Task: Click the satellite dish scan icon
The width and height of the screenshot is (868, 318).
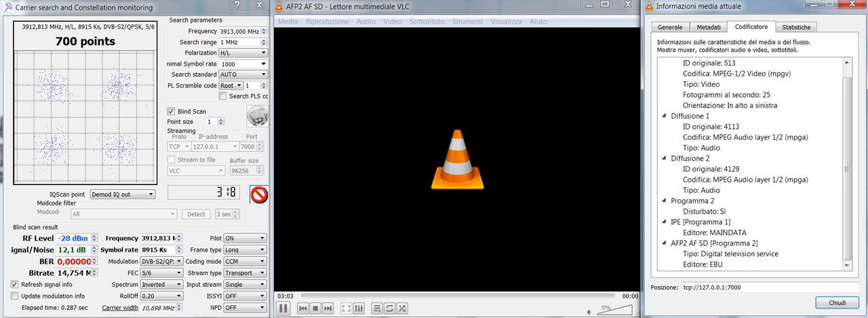Action: [257, 116]
